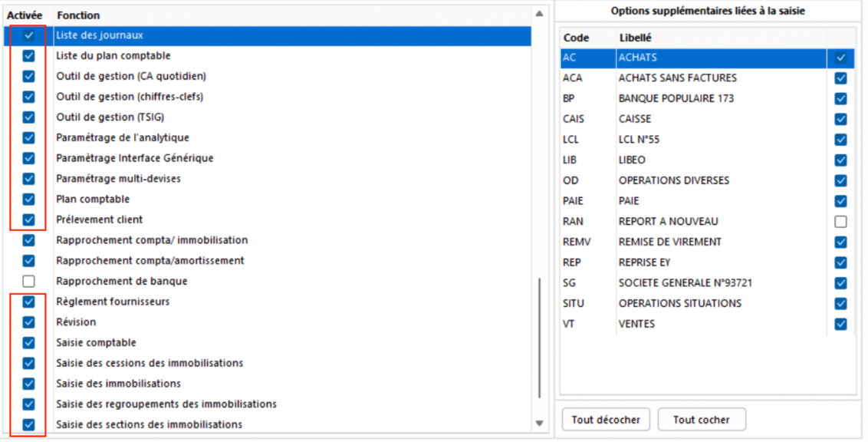The width and height of the screenshot is (868, 442).
Task: Enable the Rapprochement de banque checkbox
Action: [28, 282]
